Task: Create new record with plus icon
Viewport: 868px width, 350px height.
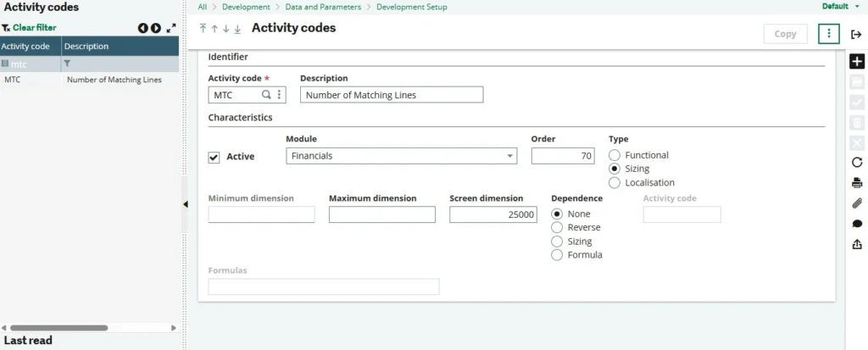Action: 857,62
